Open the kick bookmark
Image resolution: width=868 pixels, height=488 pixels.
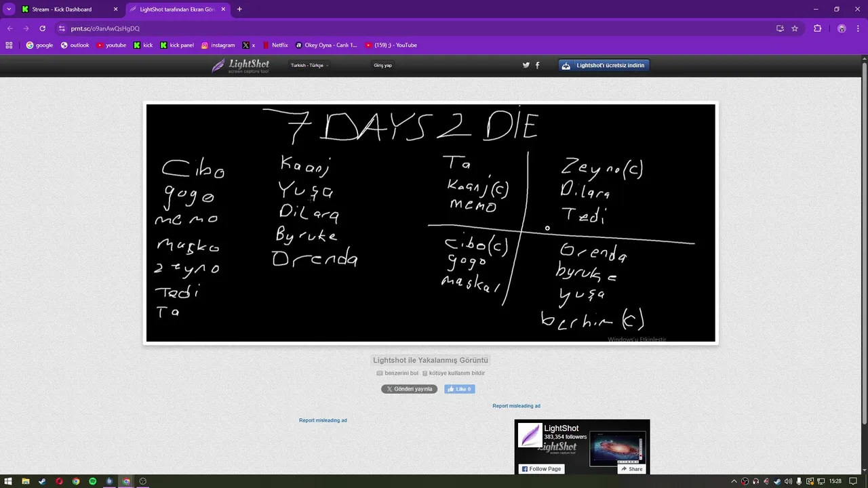pyautogui.click(x=143, y=45)
